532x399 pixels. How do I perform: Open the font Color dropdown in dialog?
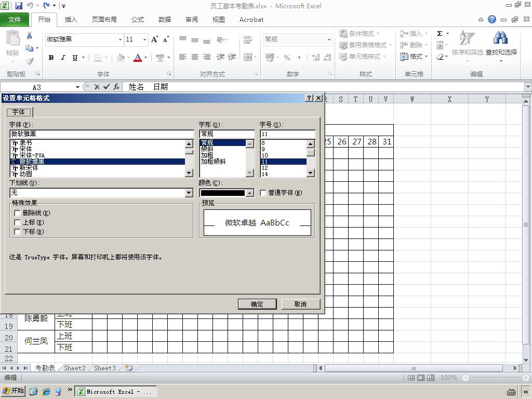point(250,193)
